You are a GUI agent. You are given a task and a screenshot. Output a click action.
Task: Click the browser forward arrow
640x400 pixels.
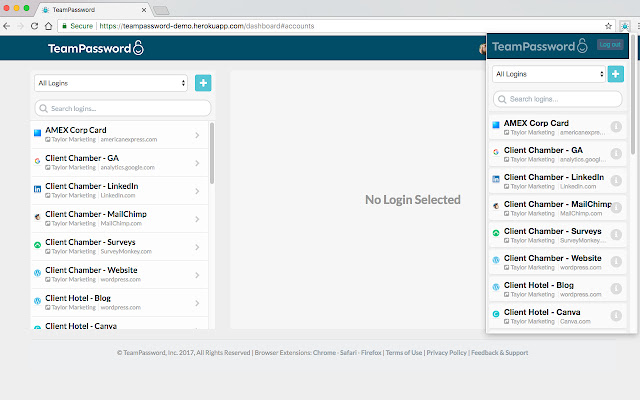pos(20,26)
